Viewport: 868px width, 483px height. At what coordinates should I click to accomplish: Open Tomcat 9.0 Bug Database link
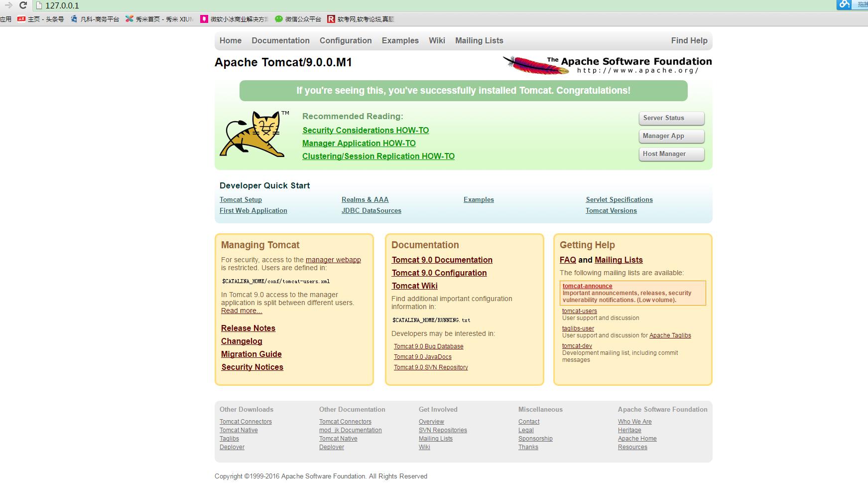tap(429, 346)
